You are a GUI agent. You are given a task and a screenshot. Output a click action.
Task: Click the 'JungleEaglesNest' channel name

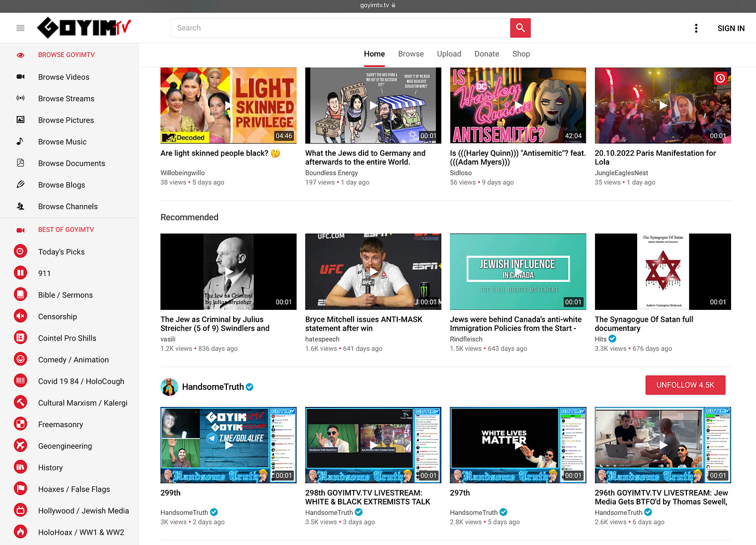(622, 173)
